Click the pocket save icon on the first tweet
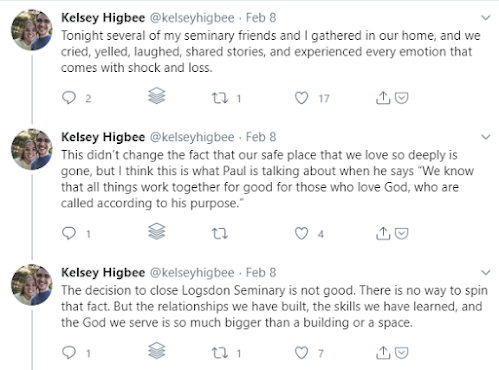 tap(402, 98)
